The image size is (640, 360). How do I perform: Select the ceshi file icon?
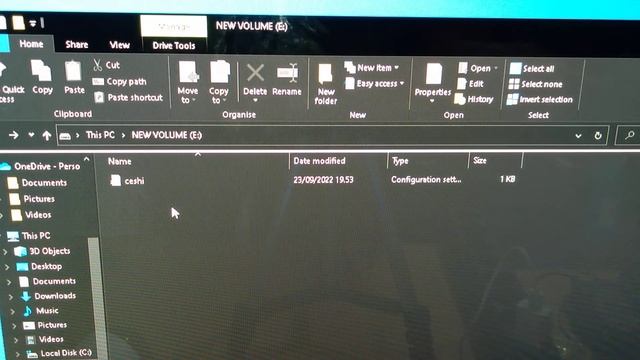(x=116, y=180)
